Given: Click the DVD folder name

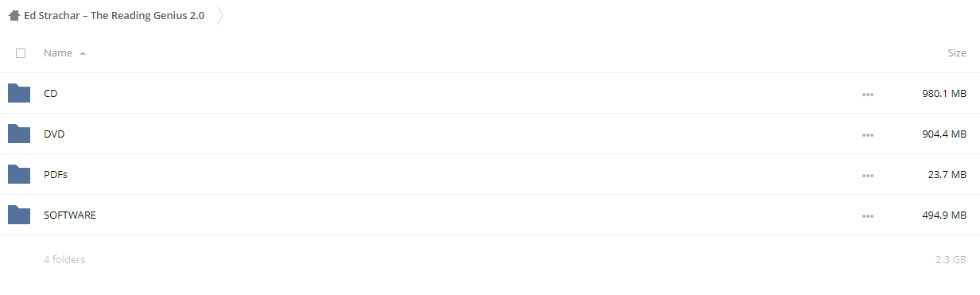Looking at the screenshot, I should pos(54,134).
